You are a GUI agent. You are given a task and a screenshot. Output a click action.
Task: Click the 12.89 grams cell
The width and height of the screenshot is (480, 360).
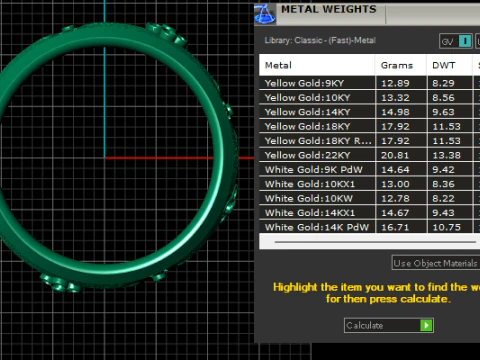click(x=401, y=83)
